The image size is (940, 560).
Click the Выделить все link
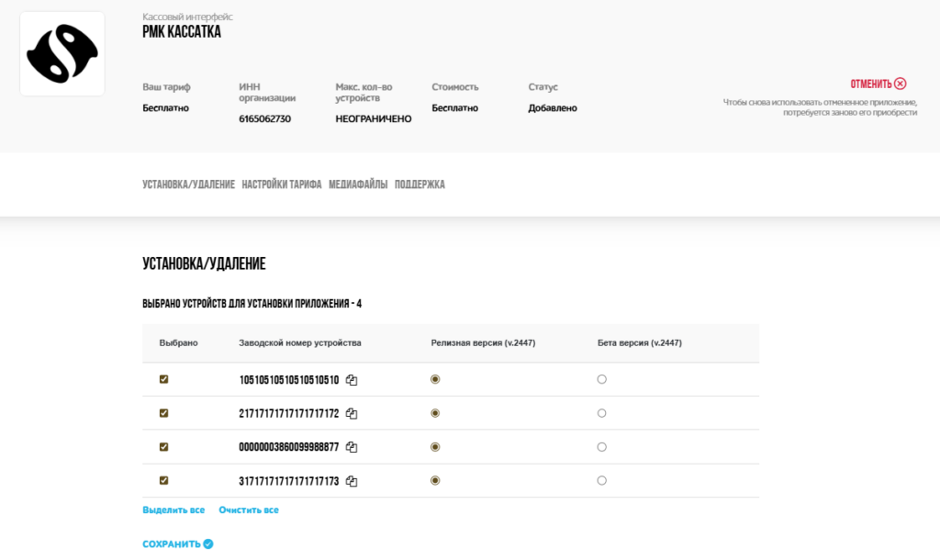click(173, 510)
